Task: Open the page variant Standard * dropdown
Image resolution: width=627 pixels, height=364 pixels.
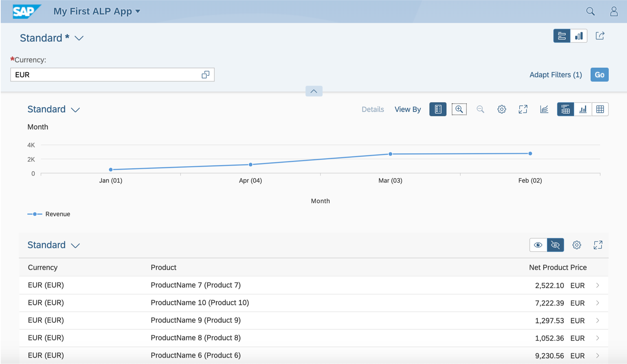Action: tap(52, 38)
